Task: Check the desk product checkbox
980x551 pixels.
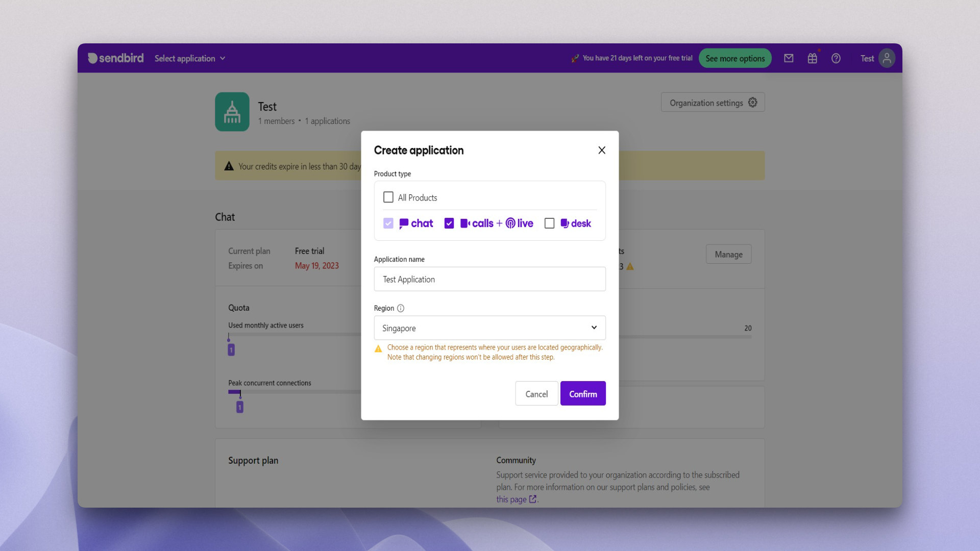Action: point(549,223)
